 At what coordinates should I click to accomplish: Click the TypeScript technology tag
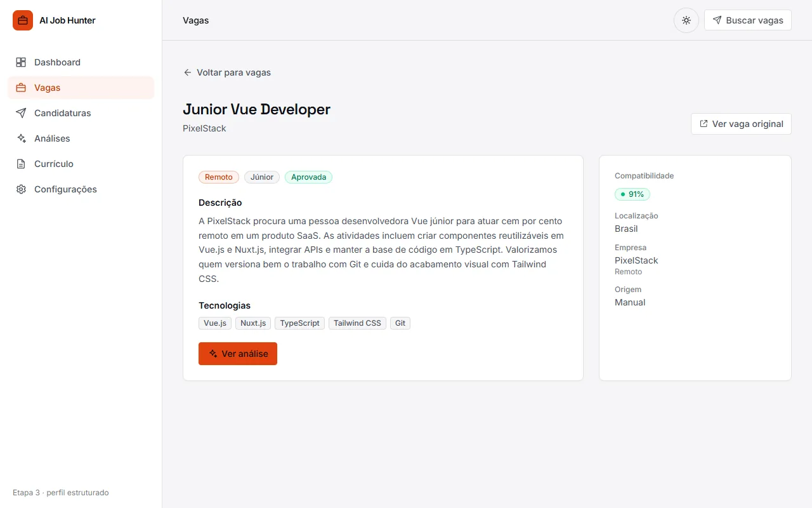300,323
